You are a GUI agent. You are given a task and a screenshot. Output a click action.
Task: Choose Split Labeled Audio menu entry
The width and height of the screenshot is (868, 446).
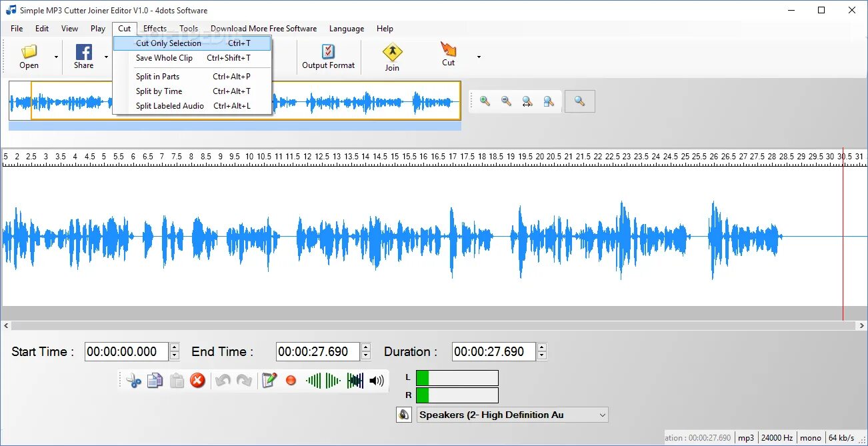[192, 106]
